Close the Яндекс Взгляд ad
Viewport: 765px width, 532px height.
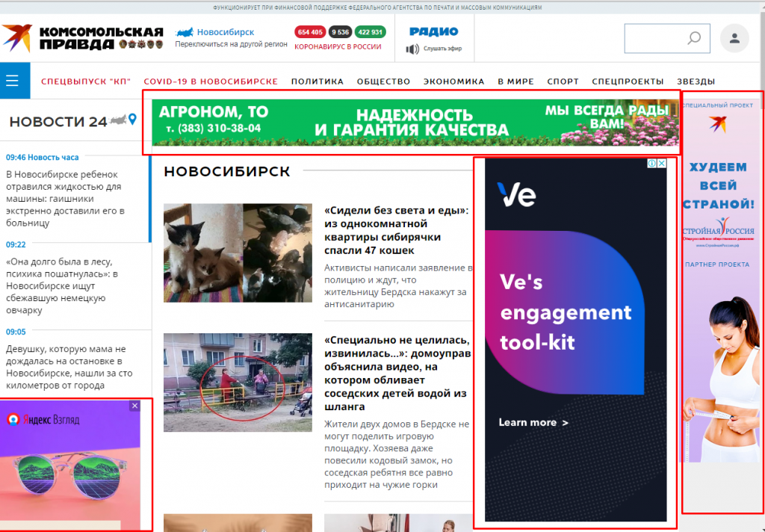click(134, 406)
